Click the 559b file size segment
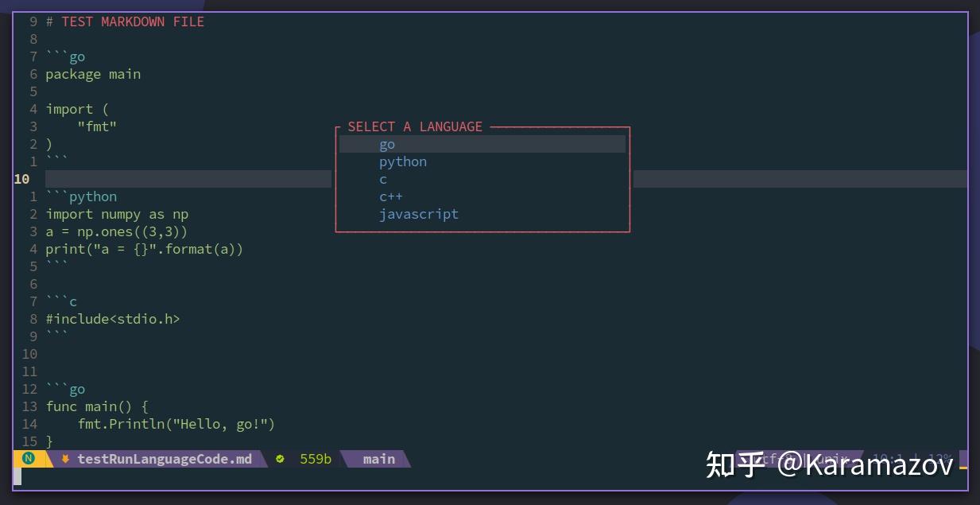The image size is (980, 505). 315,459
